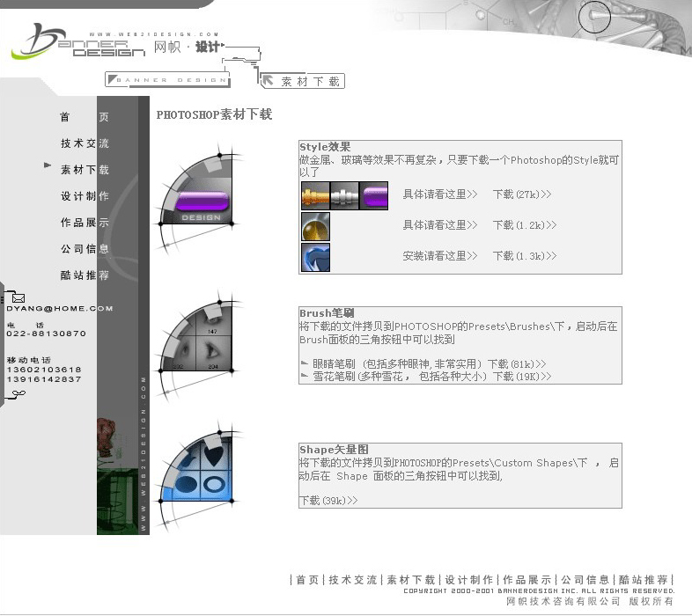Download the 眼睛笔刷 81k brush
The height and width of the screenshot is (616, 692).
(x=517, y=364)
